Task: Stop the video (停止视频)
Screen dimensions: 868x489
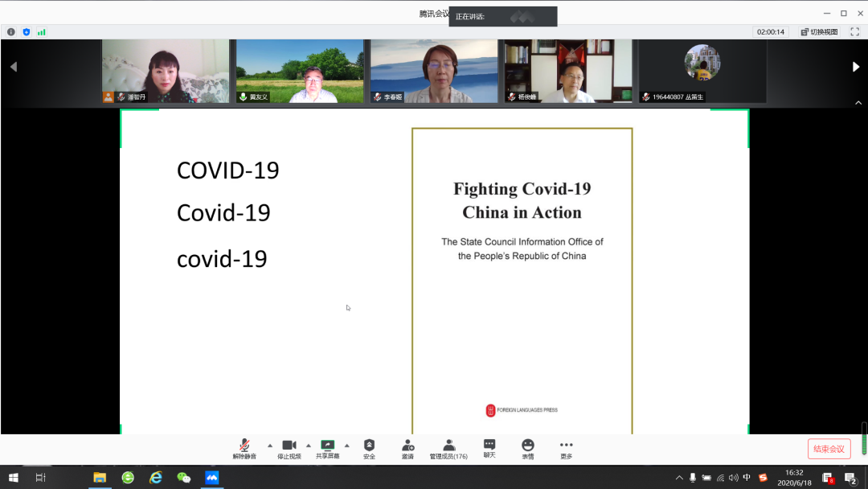Action: point(289,448)
